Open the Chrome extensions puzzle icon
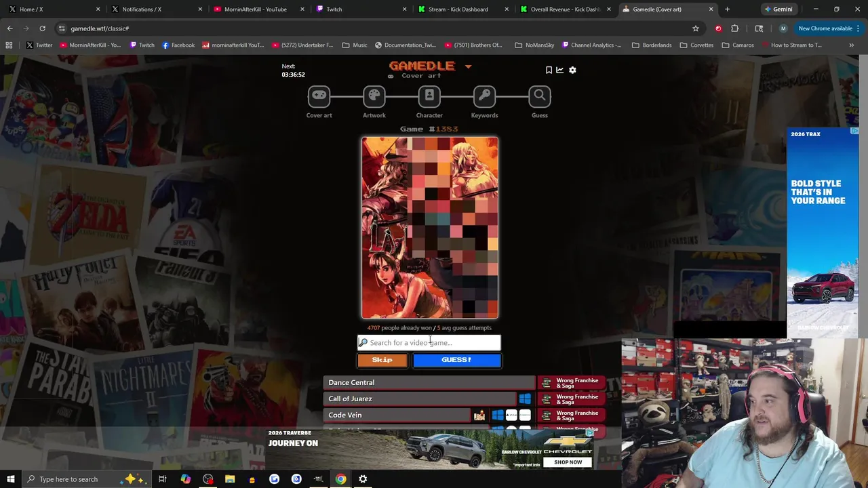 (x=735, y=28)
